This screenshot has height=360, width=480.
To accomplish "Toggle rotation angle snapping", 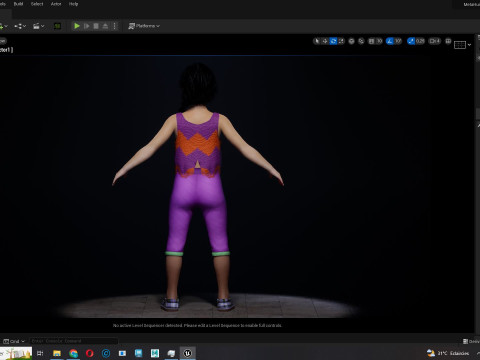I will pos(390,41).
